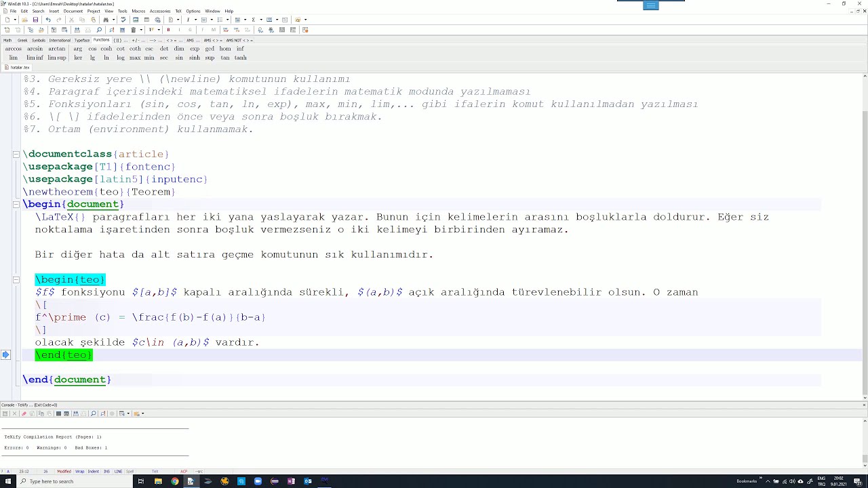This screenshot has height=488, width=868.
Task: Open the dropdown arrow beside TF icon
Action: [x=159, y=30]
